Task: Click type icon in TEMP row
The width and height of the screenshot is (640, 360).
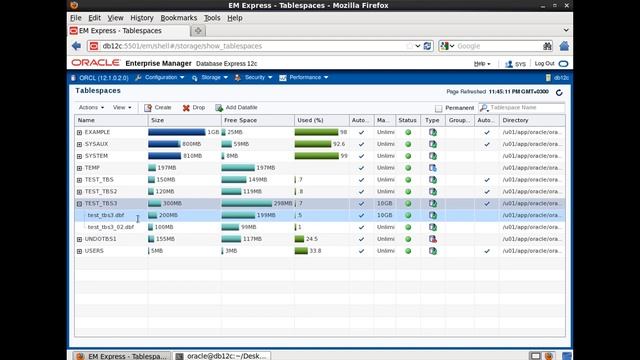Action: coord(433,168)
